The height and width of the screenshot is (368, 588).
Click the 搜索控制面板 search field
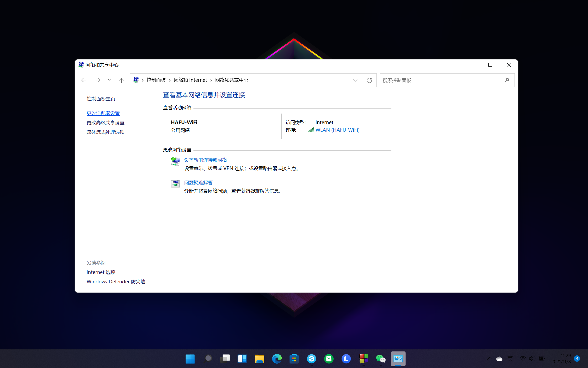click(x=441, y=80)
